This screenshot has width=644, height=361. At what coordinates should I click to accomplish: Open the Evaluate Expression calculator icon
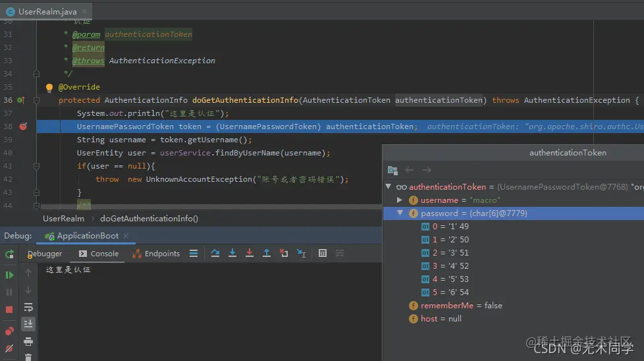point(323,254)
